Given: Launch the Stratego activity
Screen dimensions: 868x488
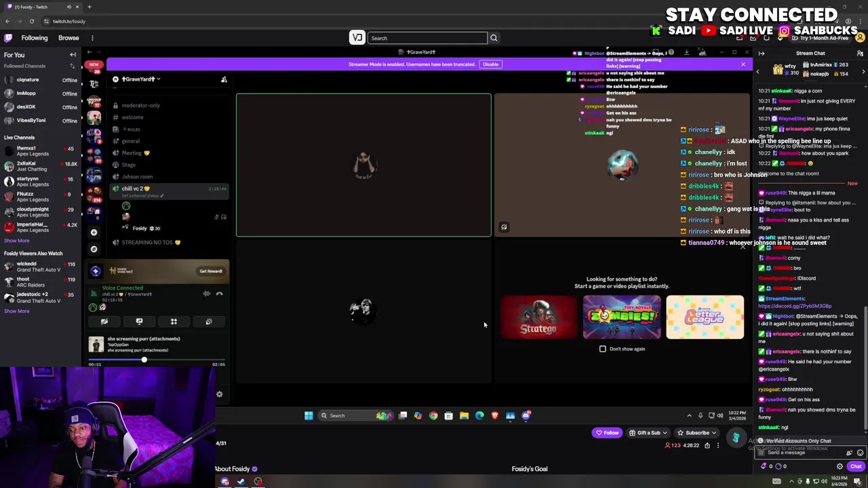Looking at the screenshot, I should click(x=539, y=317).
